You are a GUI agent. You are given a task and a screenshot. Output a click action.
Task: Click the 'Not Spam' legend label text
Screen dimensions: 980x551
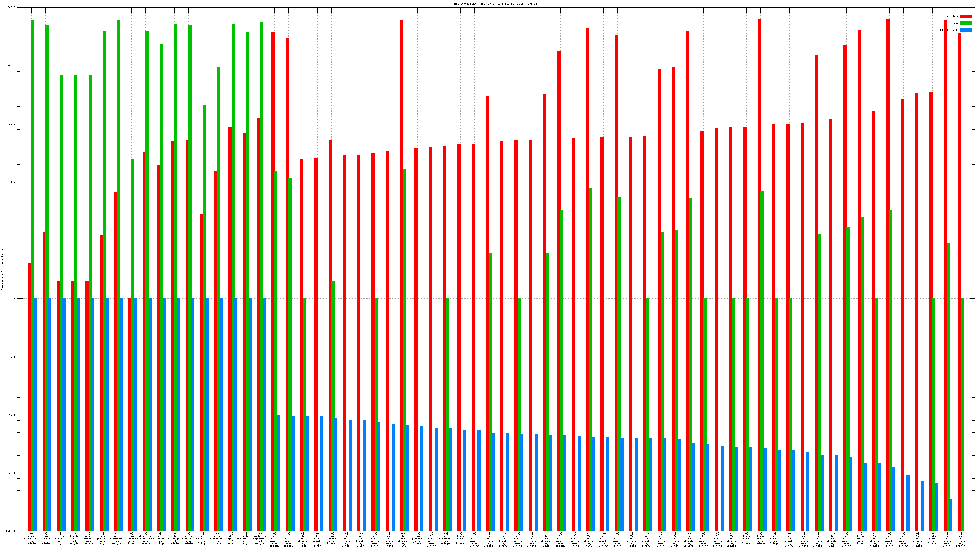[953, 16]
